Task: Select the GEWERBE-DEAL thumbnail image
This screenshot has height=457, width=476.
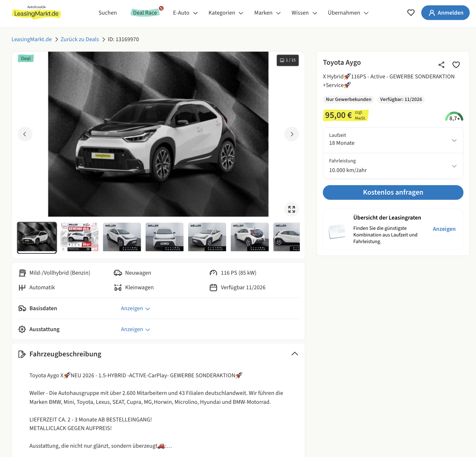Action: click(x=79, y=237)
